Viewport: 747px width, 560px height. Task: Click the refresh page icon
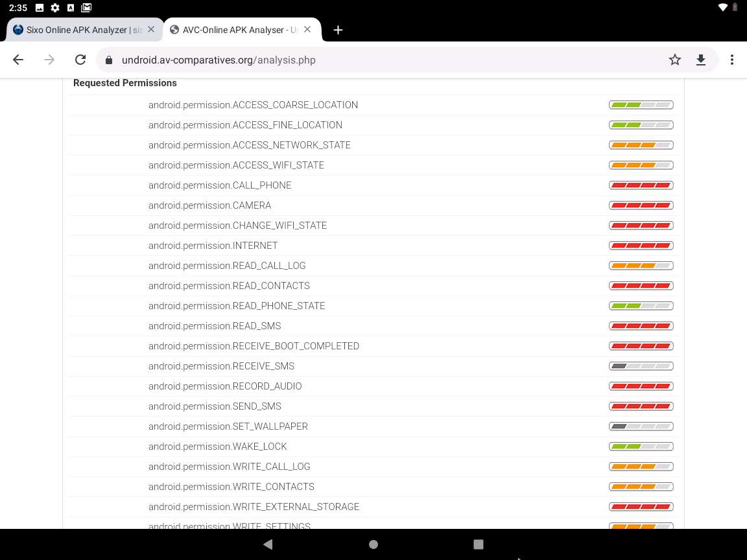[x=80, y=59]
